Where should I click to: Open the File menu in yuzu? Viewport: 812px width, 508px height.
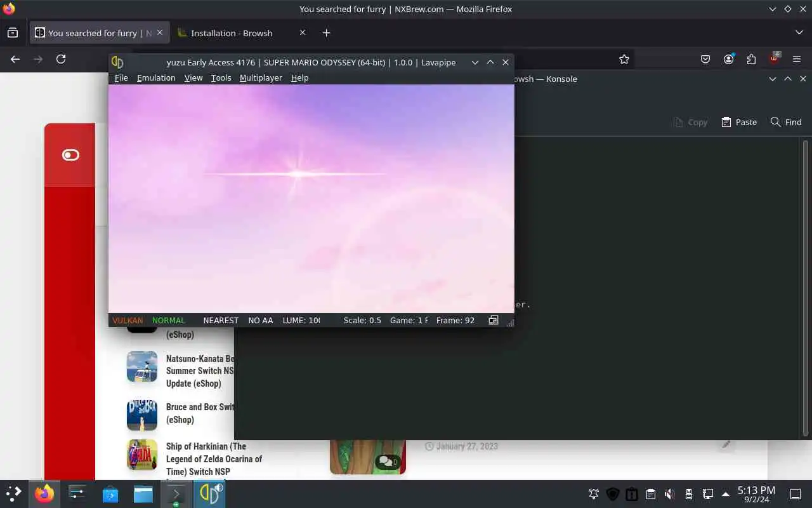(x=121, y=77)
